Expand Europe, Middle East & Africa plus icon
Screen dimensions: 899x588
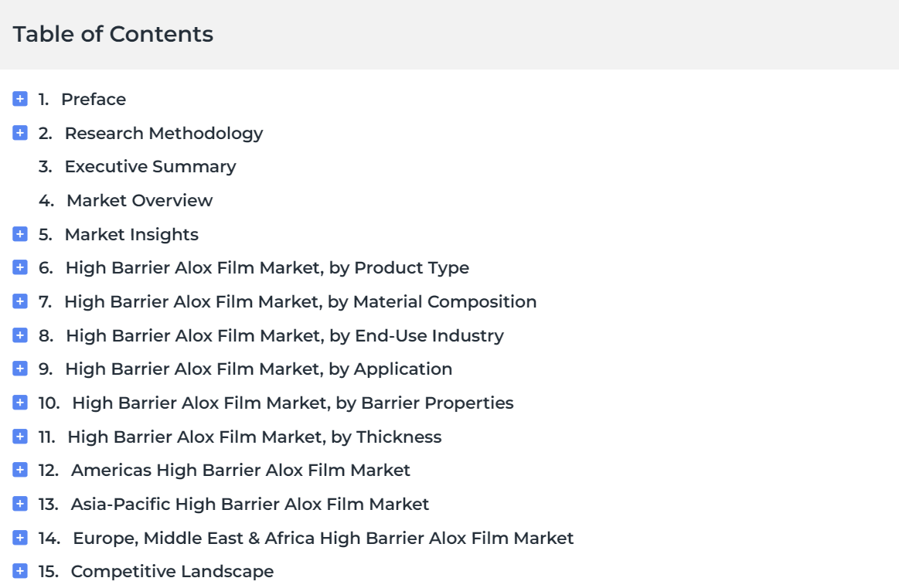point(20,539)
